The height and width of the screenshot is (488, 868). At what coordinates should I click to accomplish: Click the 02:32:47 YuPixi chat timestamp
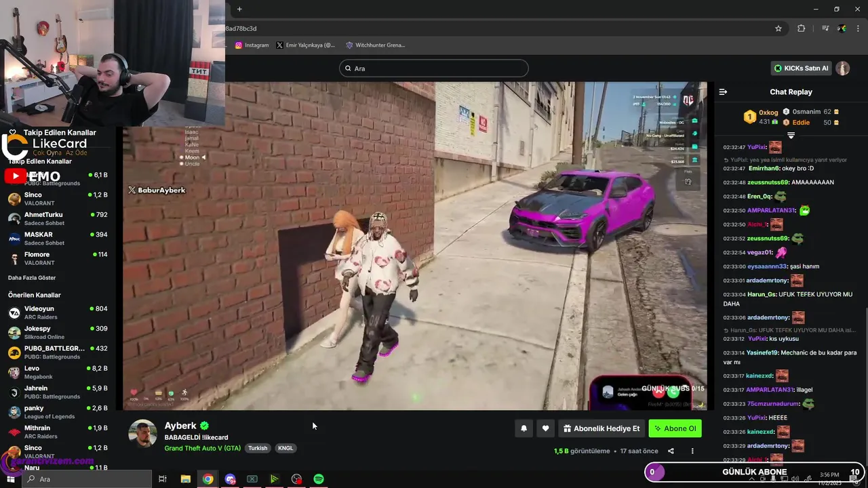pyautogui.click(x=734, y=147)
